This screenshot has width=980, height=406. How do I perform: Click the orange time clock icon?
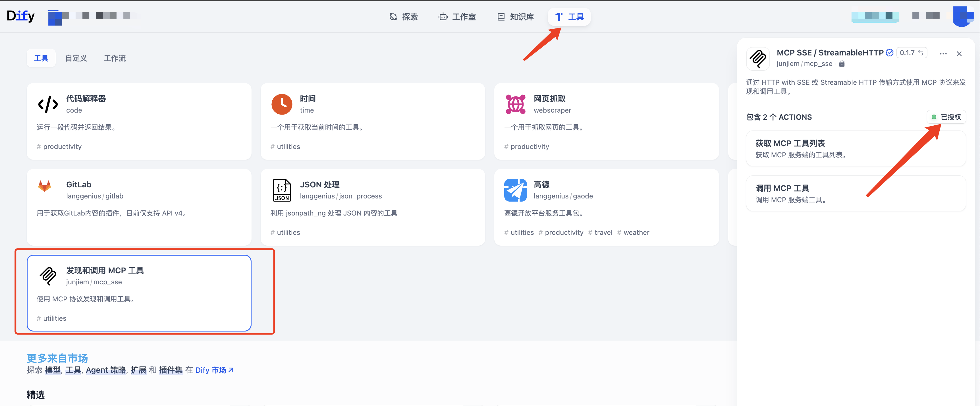(x=281, y=104)
